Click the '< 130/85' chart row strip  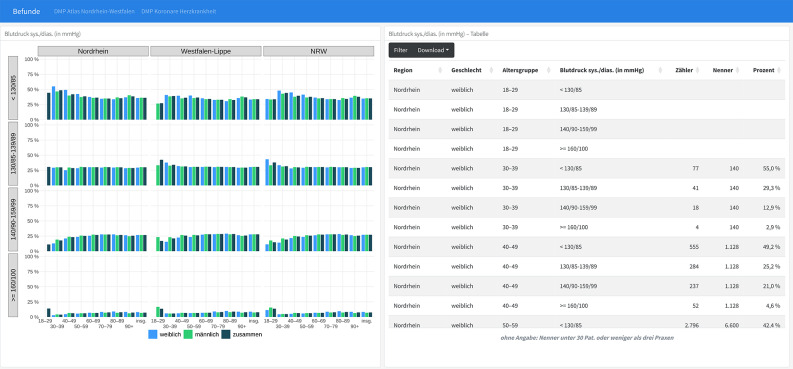pyautogui.click(x=13, y=88)
